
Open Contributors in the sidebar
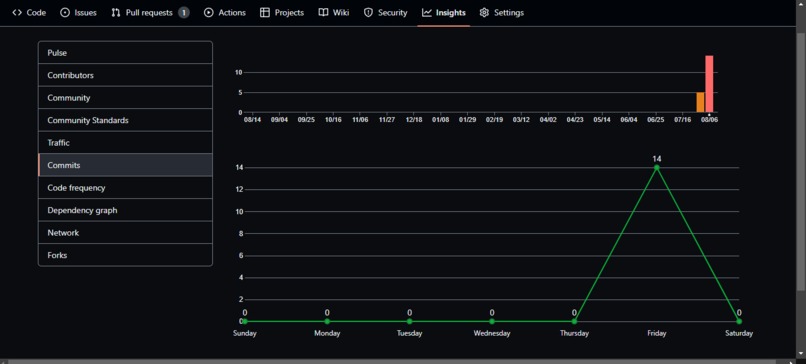point(125,75)
